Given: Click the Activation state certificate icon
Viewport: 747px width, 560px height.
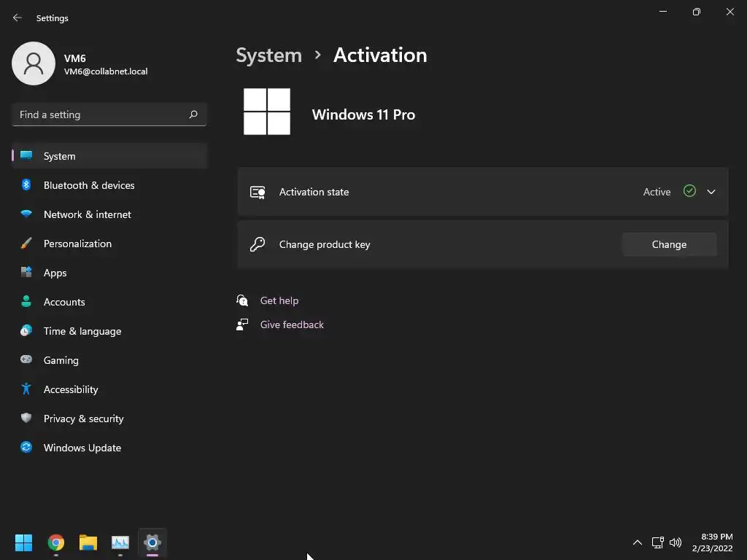Looking at the screenshot, I should (258, 192).
